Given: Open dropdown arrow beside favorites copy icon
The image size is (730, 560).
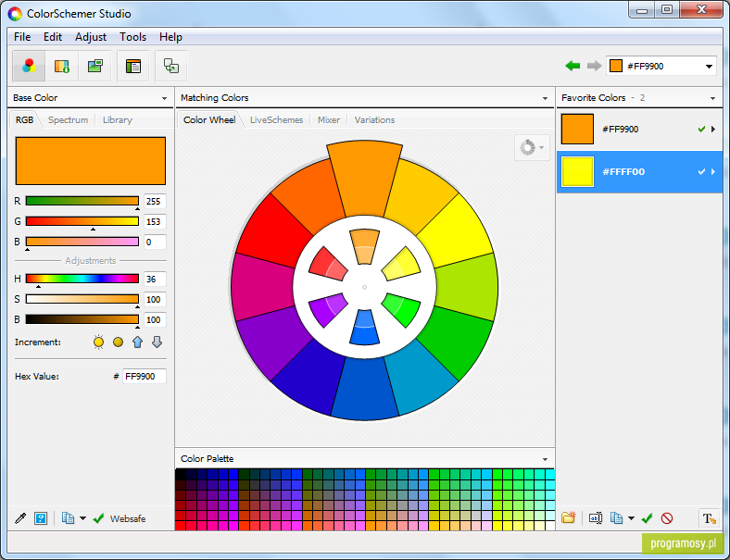Looking at the screenshot, I should click(631, 517).
